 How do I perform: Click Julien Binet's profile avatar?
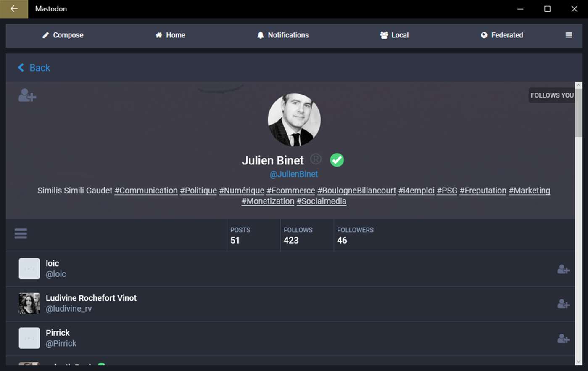coord(294,120)
